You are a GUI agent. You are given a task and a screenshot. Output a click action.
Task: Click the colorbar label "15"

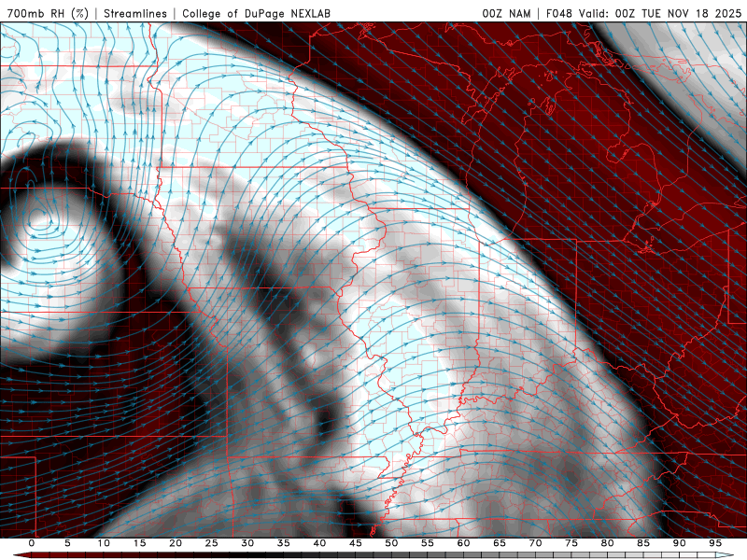click(139, 543)
